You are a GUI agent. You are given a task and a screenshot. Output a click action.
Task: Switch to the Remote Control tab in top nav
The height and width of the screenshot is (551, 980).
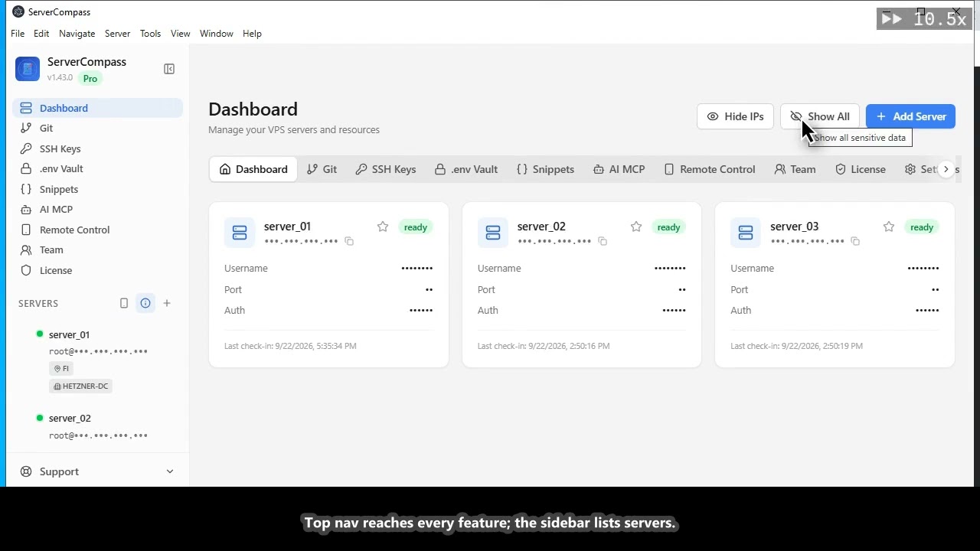709,169
